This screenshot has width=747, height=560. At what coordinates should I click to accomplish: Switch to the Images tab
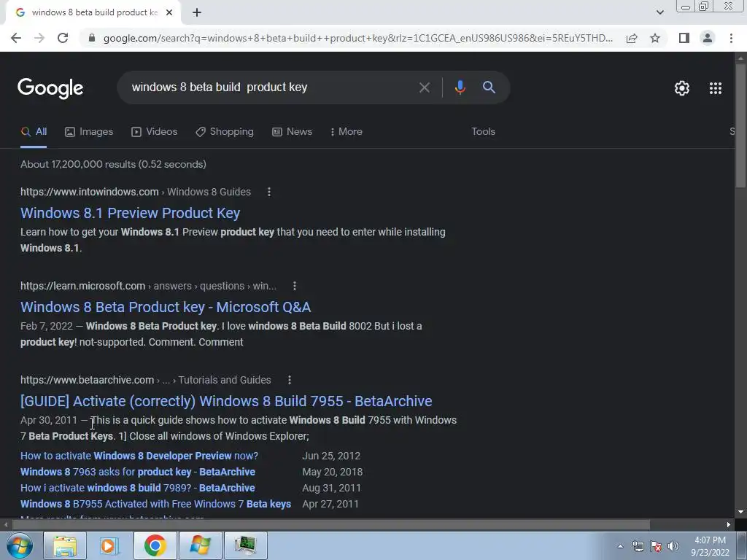tap(89, 132)
